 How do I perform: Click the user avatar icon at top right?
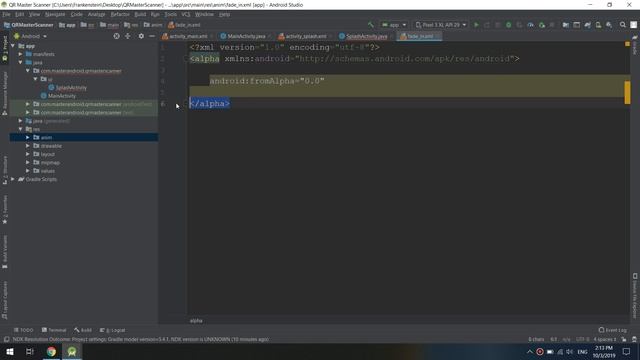[633, 25]
